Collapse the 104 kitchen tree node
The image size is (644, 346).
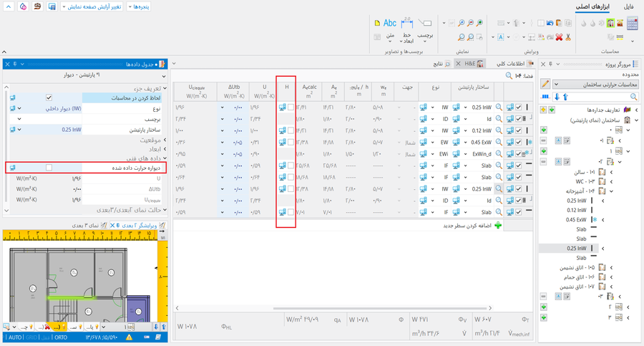612,191
